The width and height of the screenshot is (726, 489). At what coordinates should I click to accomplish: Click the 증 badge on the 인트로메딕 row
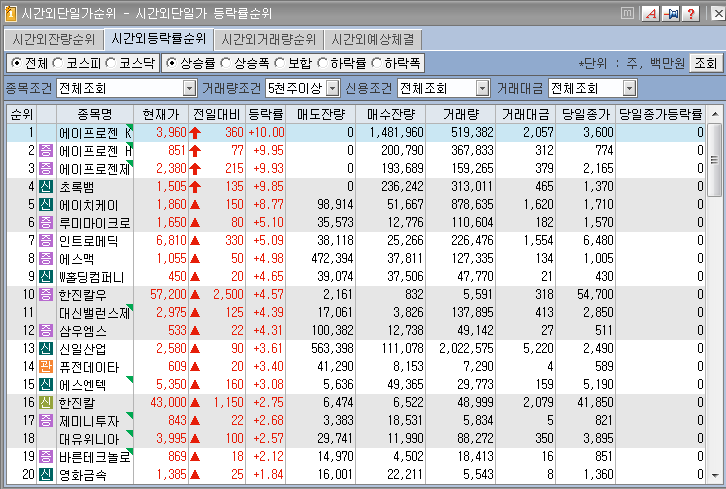click(x=45, y=240)
